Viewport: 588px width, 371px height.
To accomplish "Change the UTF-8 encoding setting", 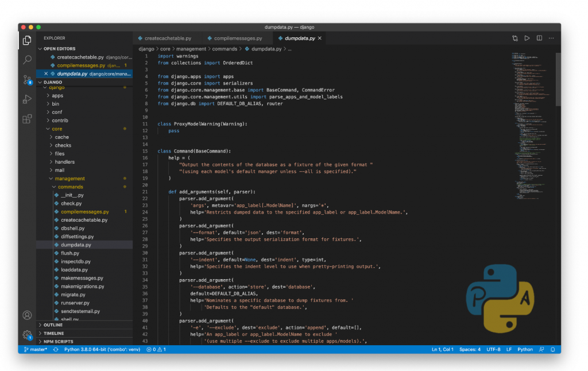I will pos(493,349).
